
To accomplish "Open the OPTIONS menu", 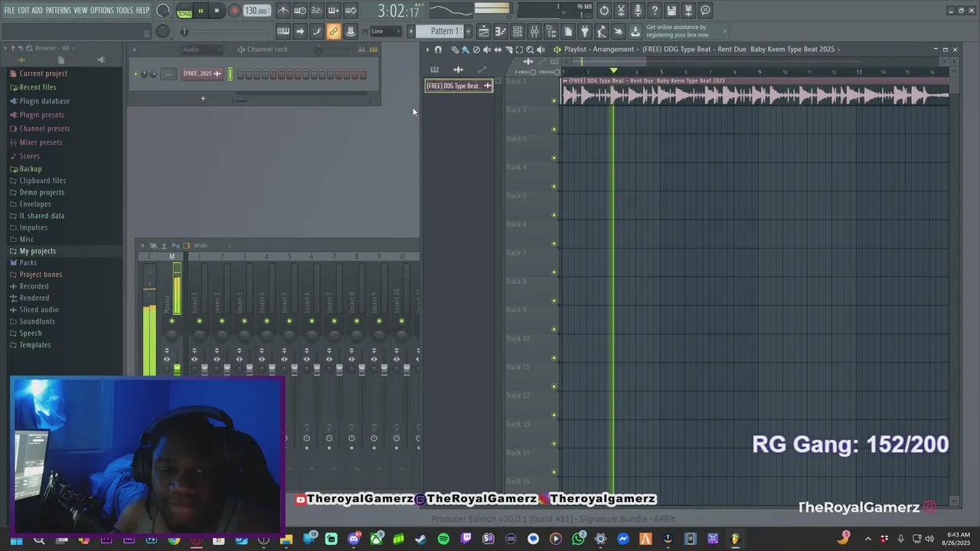I will (102, 11).
